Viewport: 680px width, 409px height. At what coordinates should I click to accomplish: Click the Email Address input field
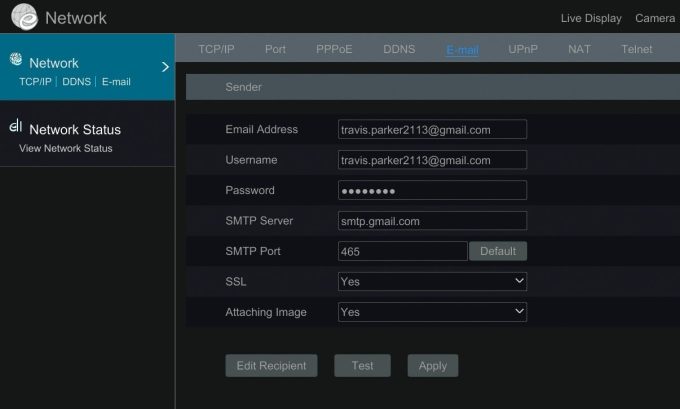(432, 130)
